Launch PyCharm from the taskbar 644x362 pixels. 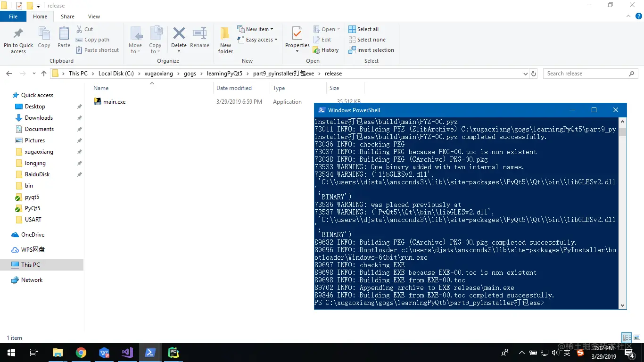click(173, 352)
